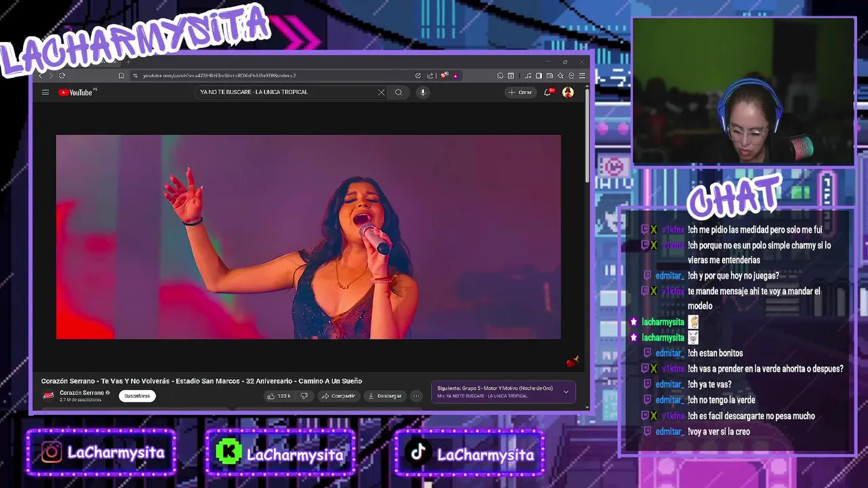This screenshot has height=488, width=868.
Task: Open a new browser tab
Action: [x=129, y=62]
